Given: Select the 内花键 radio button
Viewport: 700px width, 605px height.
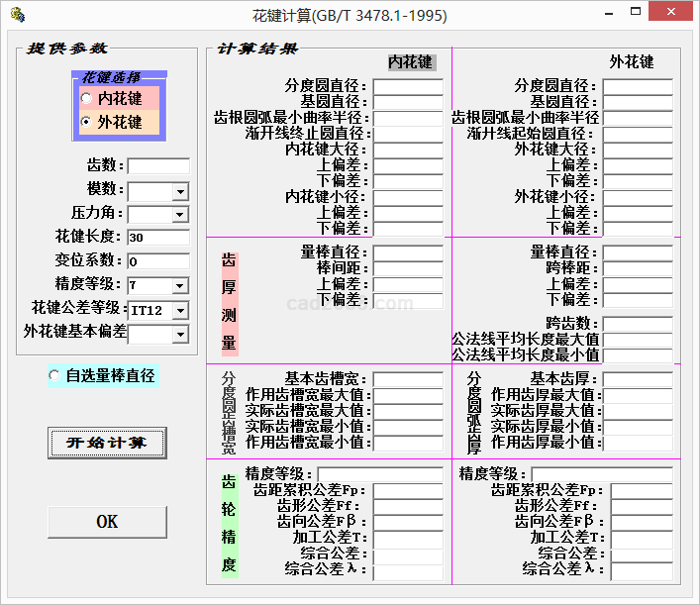Looking at the screenshot, I should coord(87,99).
